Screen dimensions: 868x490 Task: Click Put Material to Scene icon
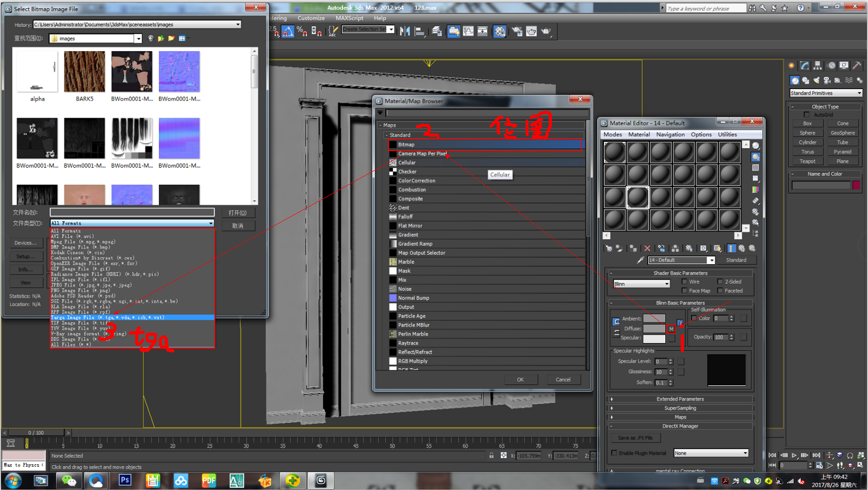coord(619,248)
